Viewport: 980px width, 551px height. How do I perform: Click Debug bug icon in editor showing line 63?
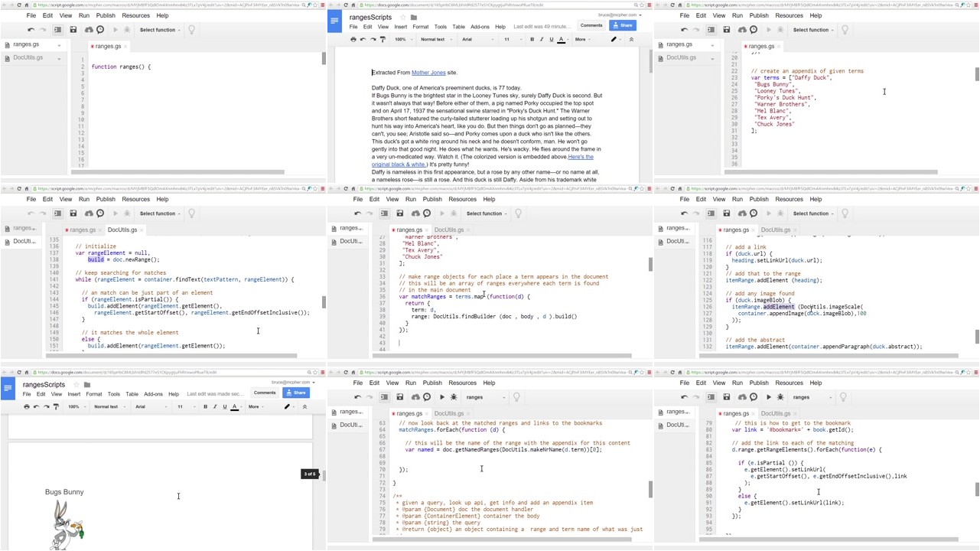[454, 397]
